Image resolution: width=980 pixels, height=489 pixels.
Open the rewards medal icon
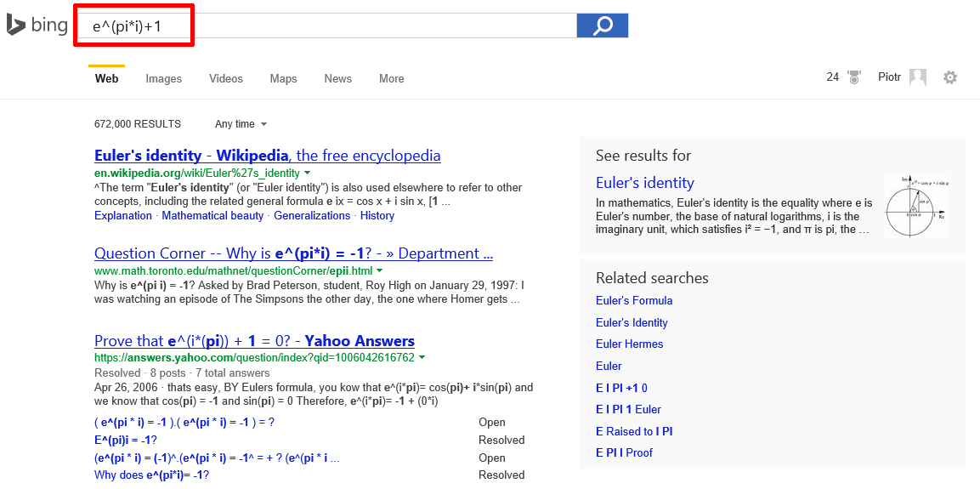click(853, 77)
